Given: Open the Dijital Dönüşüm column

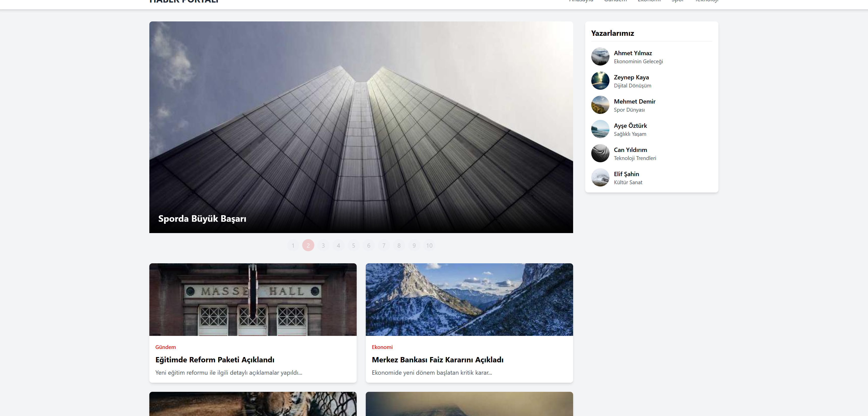Looking at the screenshot, I should 632,85.
